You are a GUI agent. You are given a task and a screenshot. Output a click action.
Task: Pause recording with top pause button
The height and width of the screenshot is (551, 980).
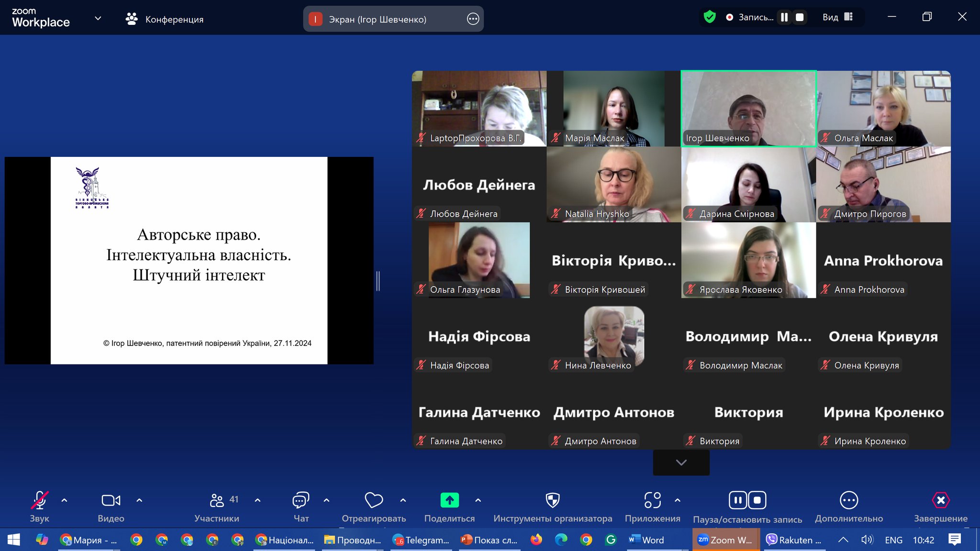click(x=784, y=17)
